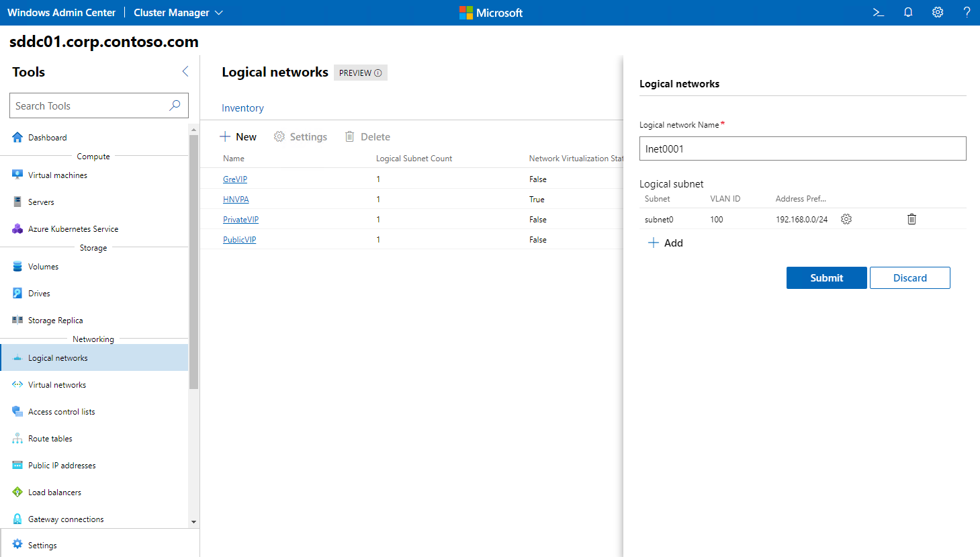Click the Logical network Name field
The width and height of the screenshot is (980, 557).
point(803,148)
